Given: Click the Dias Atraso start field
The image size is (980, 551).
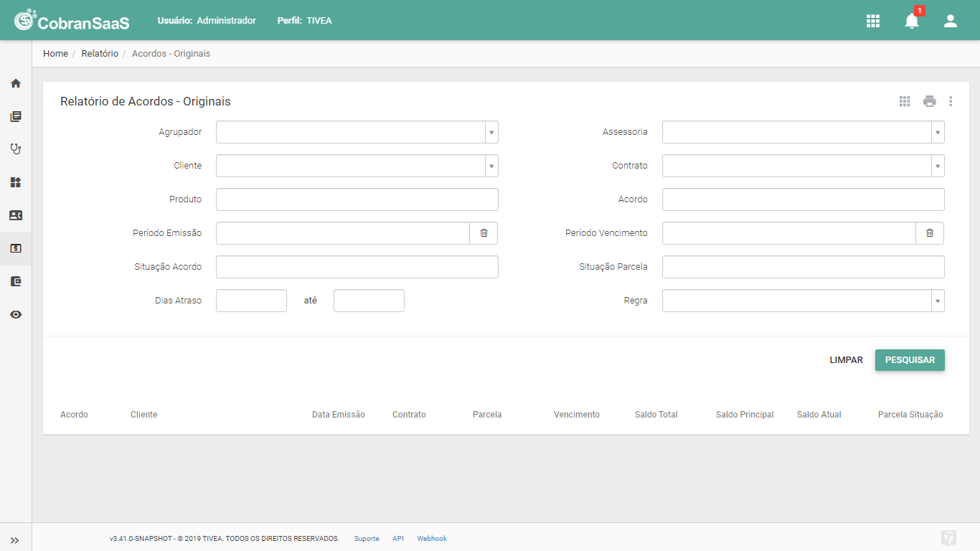Looking at the screenshot, I should point(251,301).
